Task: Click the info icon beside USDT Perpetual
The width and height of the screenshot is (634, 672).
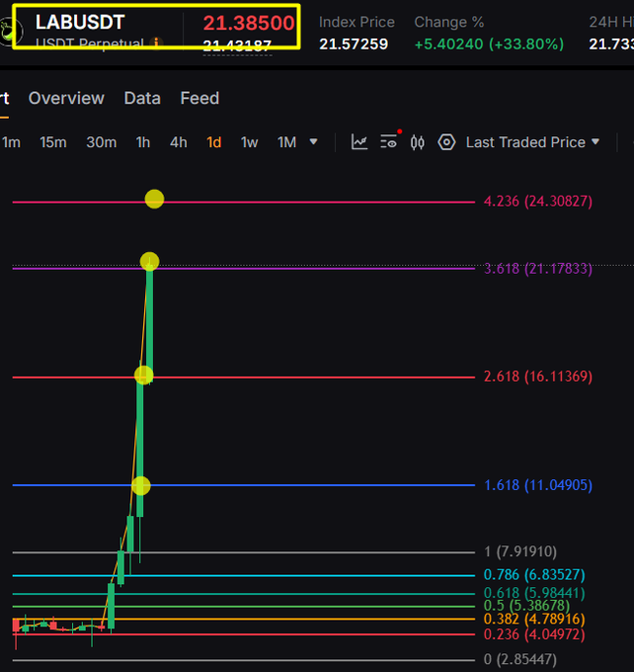Action: 156,42
